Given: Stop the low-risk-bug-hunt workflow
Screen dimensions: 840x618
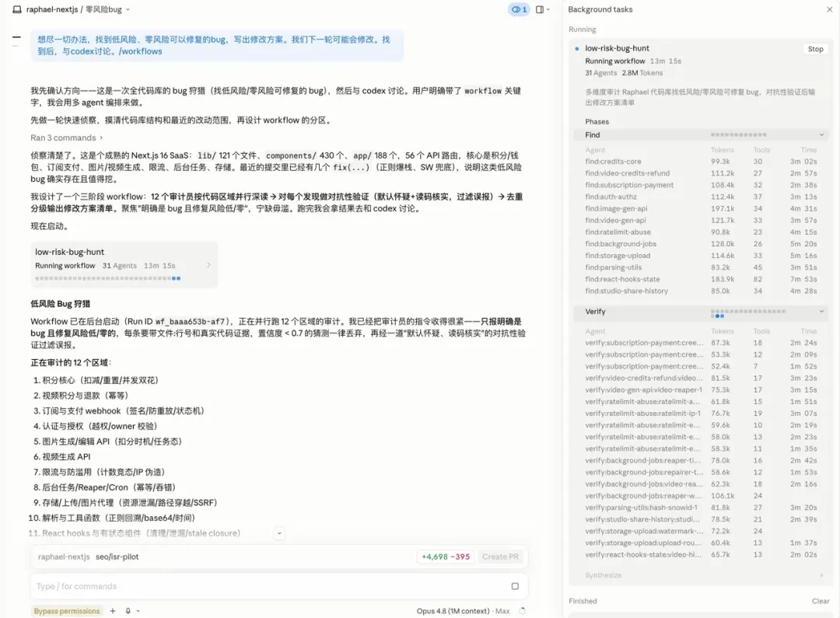Looking at the screenshot, I should [x=815, y=49].
